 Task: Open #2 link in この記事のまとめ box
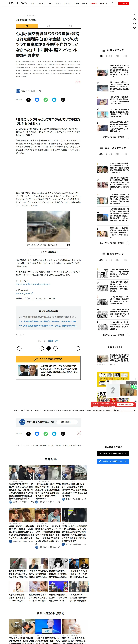pos(49,321)
